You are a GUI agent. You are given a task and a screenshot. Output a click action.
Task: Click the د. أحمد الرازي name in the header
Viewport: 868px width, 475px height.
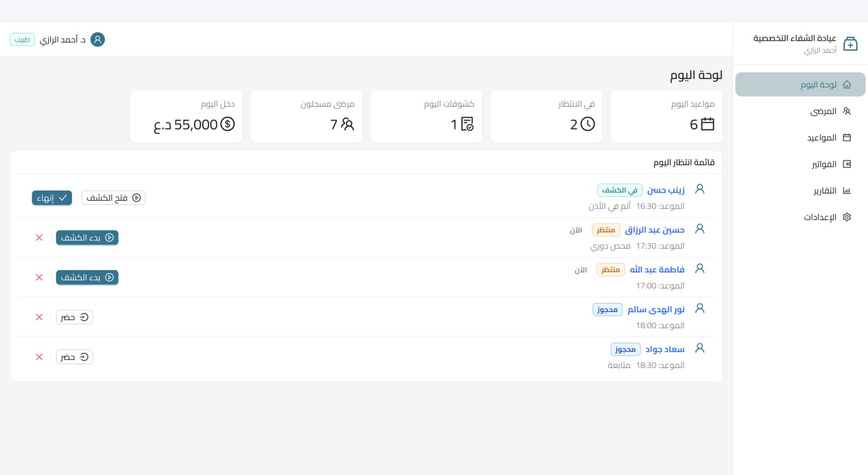[62, 40]
